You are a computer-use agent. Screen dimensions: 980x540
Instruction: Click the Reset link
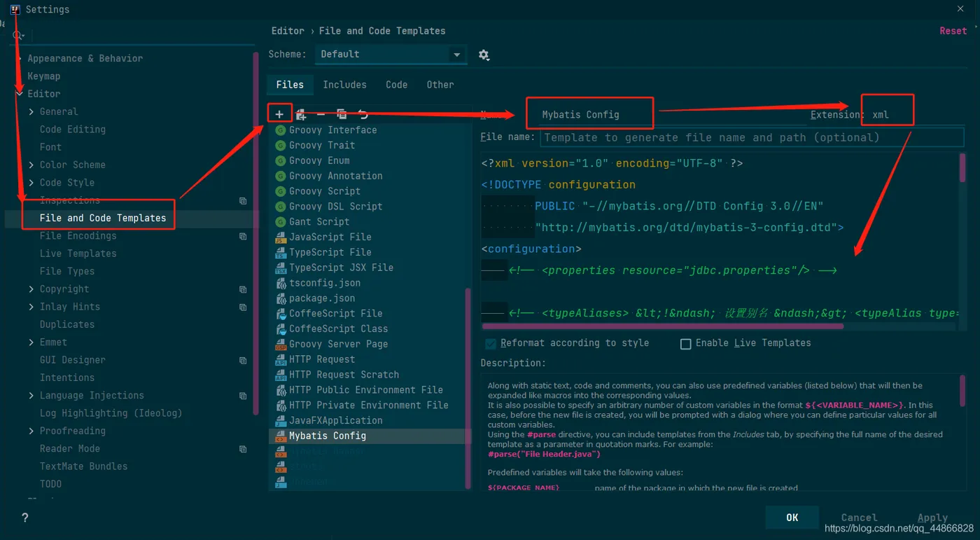point(953,31)
